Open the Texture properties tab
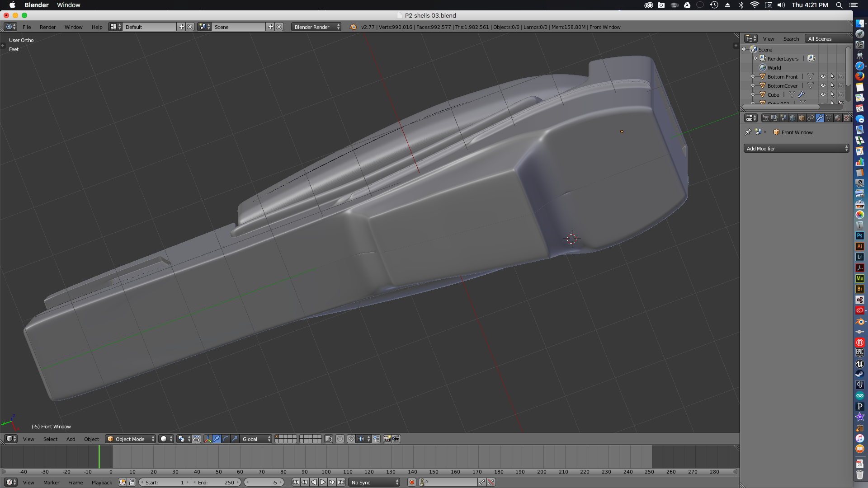Screen dimensions: 868x488 pyautogui.click(x=847, y=118)
